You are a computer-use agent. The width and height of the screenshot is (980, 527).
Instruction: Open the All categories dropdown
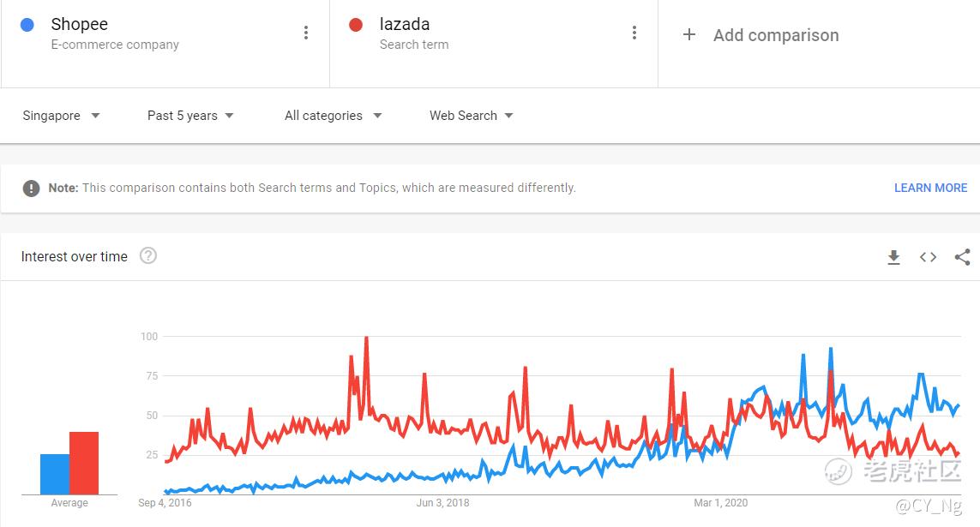coord(334,116)
